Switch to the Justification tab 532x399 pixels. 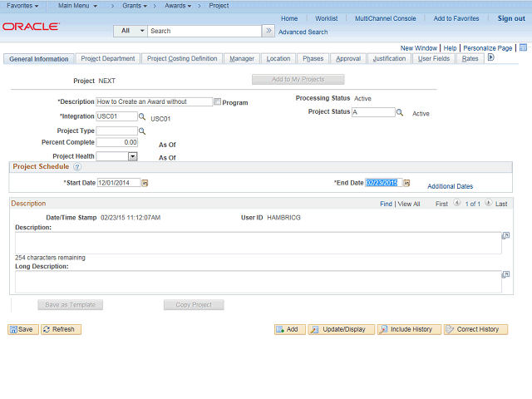pyautogui.click(x=389, y=59)
